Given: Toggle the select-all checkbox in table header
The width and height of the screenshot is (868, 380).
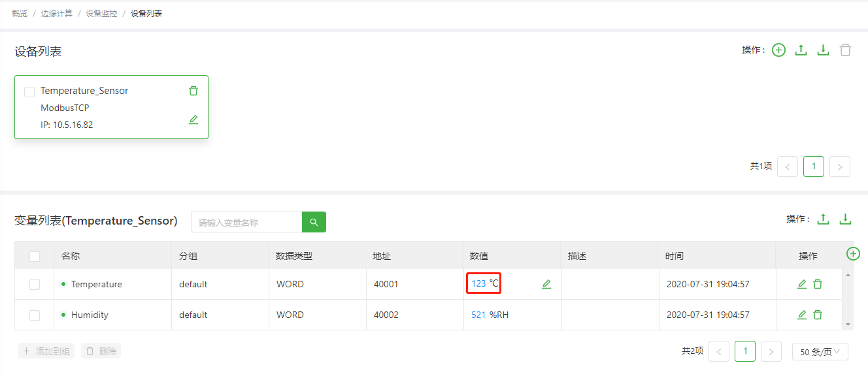Looking at the screenshot, I should (35, 257).
